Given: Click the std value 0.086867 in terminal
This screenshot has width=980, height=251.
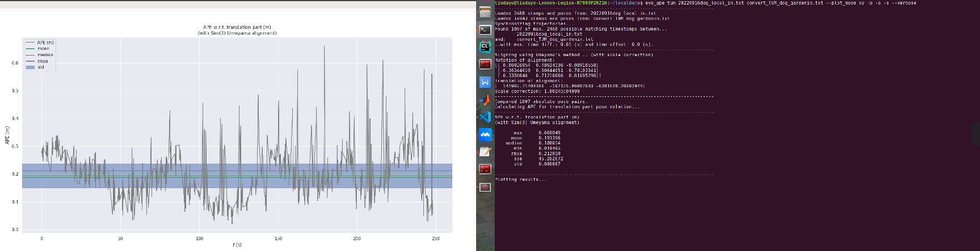Looking at the screenshot, I should (x=549, y=164).
